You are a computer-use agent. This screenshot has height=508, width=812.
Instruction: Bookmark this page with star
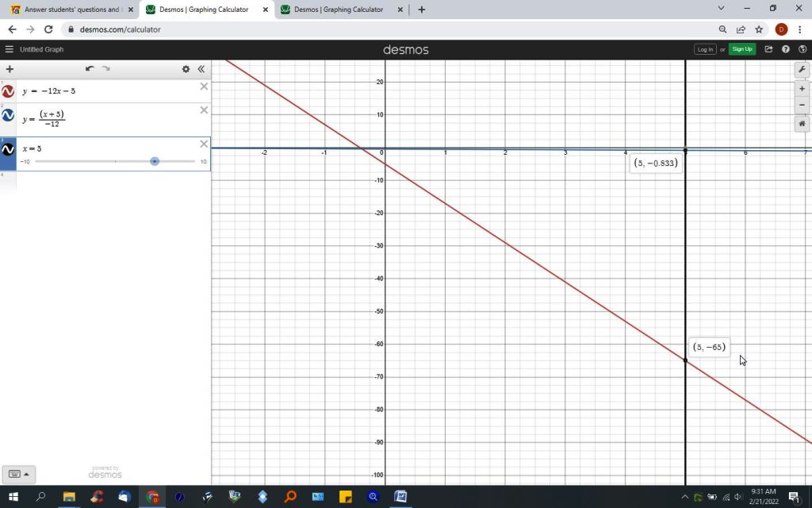pos(759,29)
